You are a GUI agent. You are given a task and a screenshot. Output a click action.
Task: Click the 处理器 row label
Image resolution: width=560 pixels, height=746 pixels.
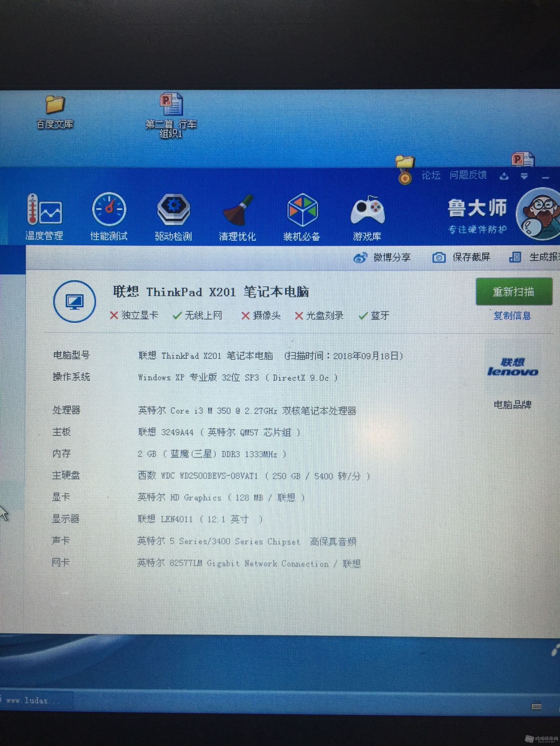(x=67, y=410)
